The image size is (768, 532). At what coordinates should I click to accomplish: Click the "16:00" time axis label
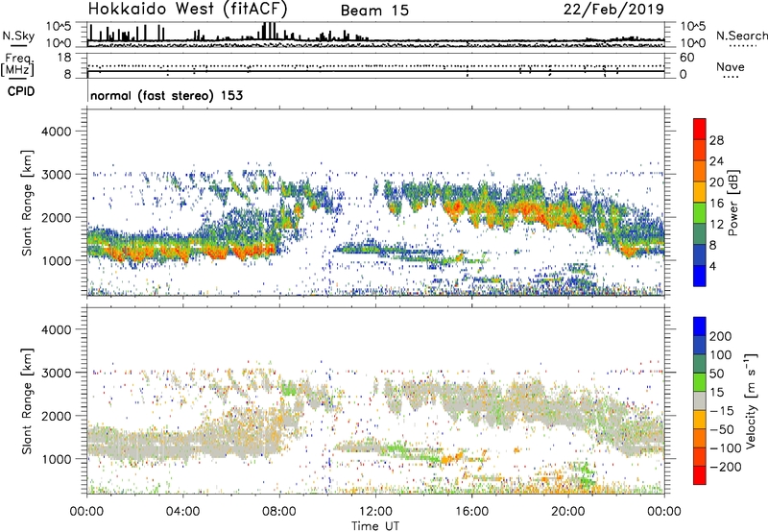point(471,512)
